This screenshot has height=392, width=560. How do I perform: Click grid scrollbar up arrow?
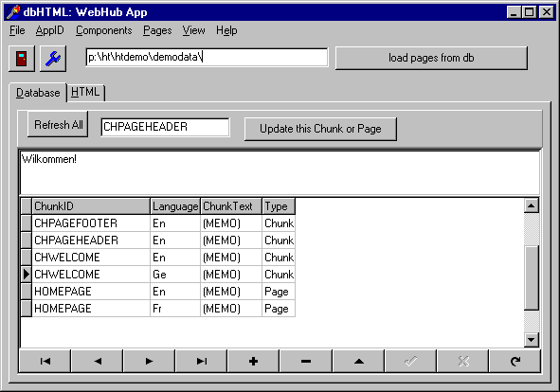coord(531,205)
